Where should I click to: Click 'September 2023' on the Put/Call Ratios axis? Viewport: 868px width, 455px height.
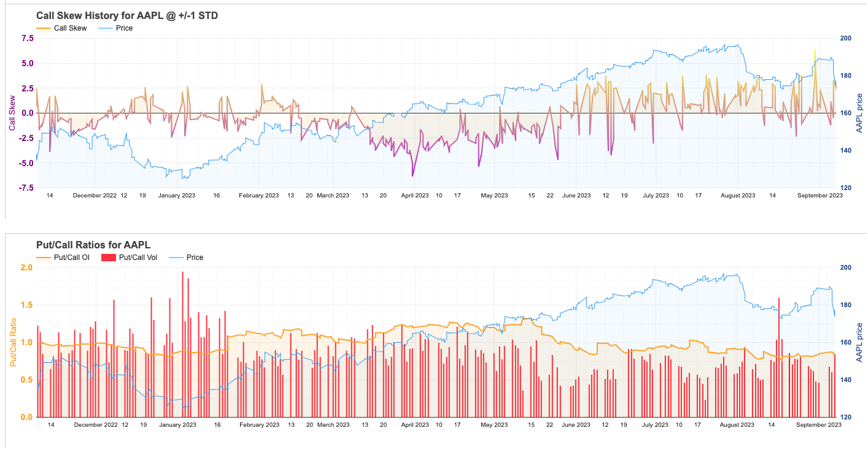tap(820, 425)
